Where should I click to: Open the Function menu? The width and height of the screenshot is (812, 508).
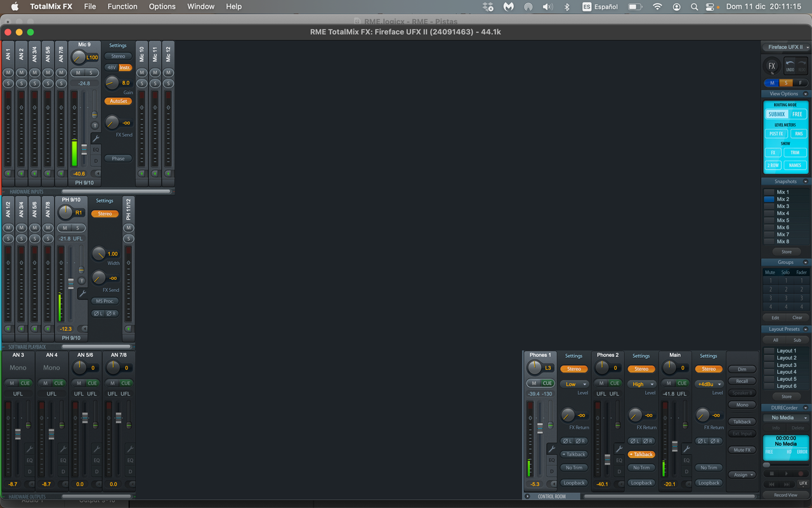[122, 6]
